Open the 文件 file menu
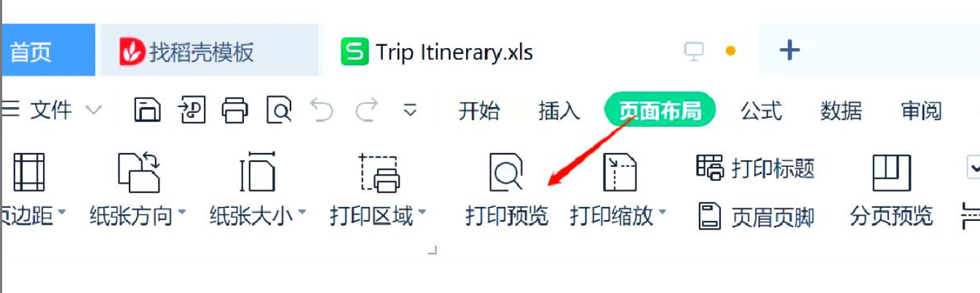 [x=52, y=111]
